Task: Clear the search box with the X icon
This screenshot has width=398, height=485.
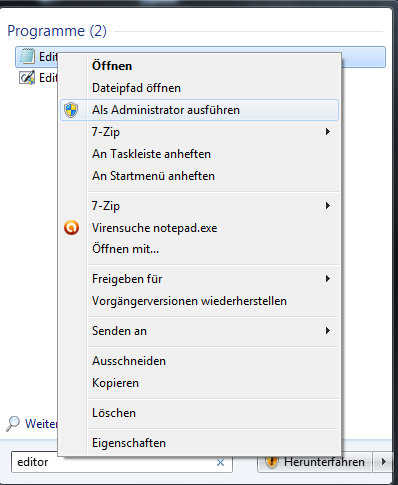Action: point(220,462)
